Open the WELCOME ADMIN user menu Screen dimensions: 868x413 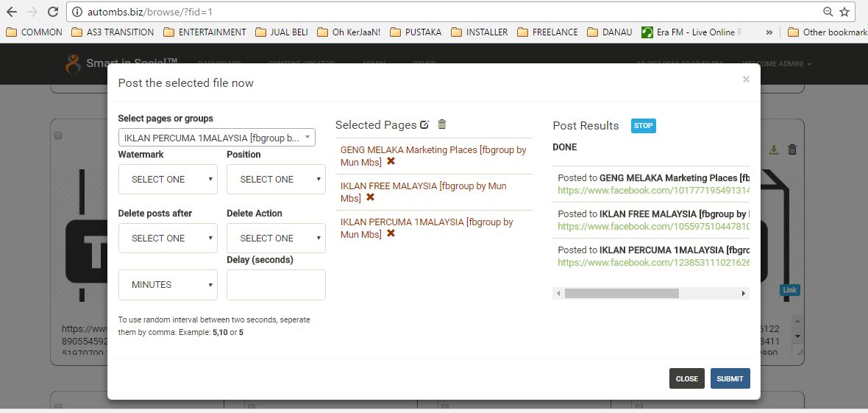pos(777,64)
